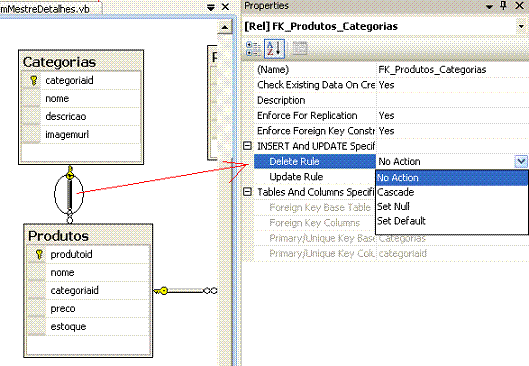529x366 pixels.
Task: Open the active files dropdown arrow
Action: coord(211,7)
